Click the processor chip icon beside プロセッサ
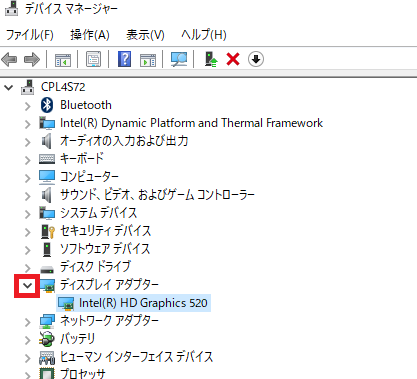Viewport: 417px width, 379px height. (47, 374)
